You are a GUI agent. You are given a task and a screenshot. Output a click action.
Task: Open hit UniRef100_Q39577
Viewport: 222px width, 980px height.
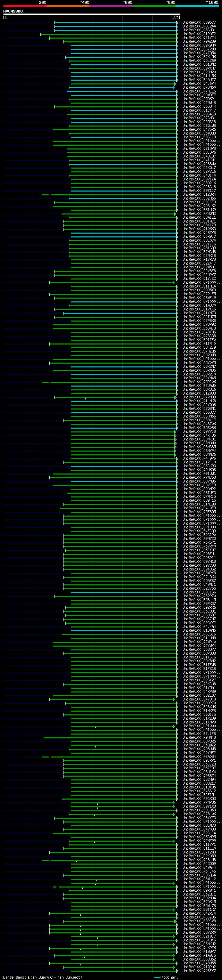pyautogui.click(x=199, y=23)
